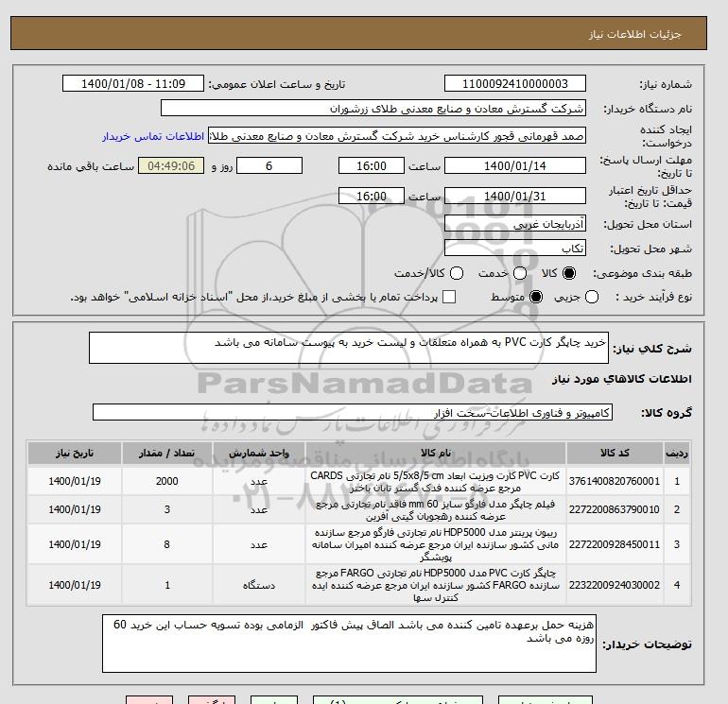Choose متوسط purchase process radio

536,297
